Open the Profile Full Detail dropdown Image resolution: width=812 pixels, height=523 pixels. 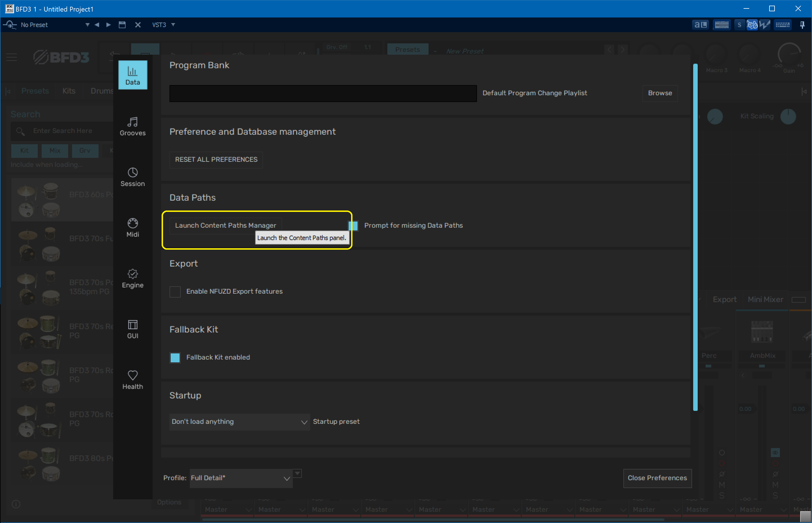pyautogui.click(x=241, y=478)
